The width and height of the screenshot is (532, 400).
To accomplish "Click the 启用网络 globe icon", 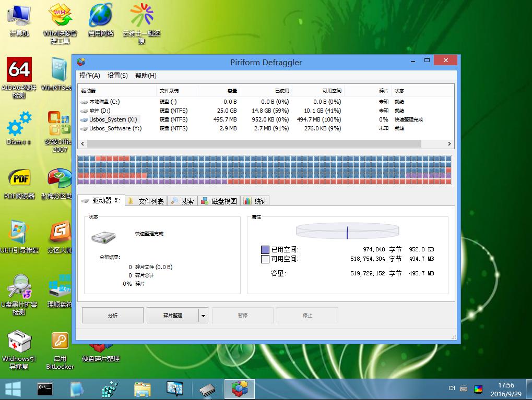I will pyautogui.click(x=101, y=16).
